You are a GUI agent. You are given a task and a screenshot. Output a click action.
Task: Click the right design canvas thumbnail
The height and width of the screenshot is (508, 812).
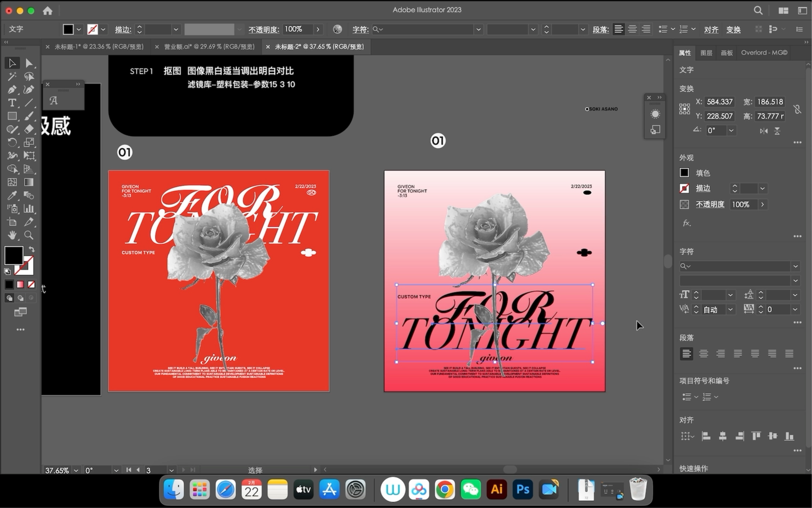point(494,280)
